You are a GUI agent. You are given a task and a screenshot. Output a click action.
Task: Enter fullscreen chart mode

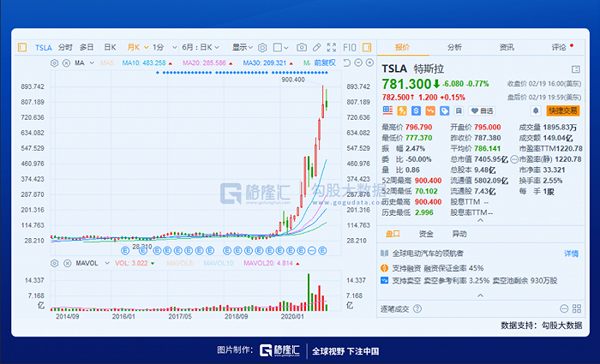(x=332, y=47)
